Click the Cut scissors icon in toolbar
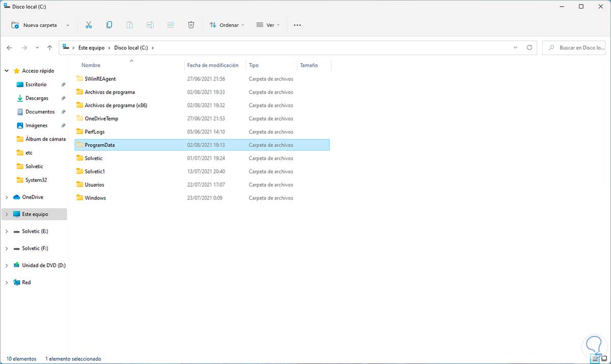 click(89, 25)
